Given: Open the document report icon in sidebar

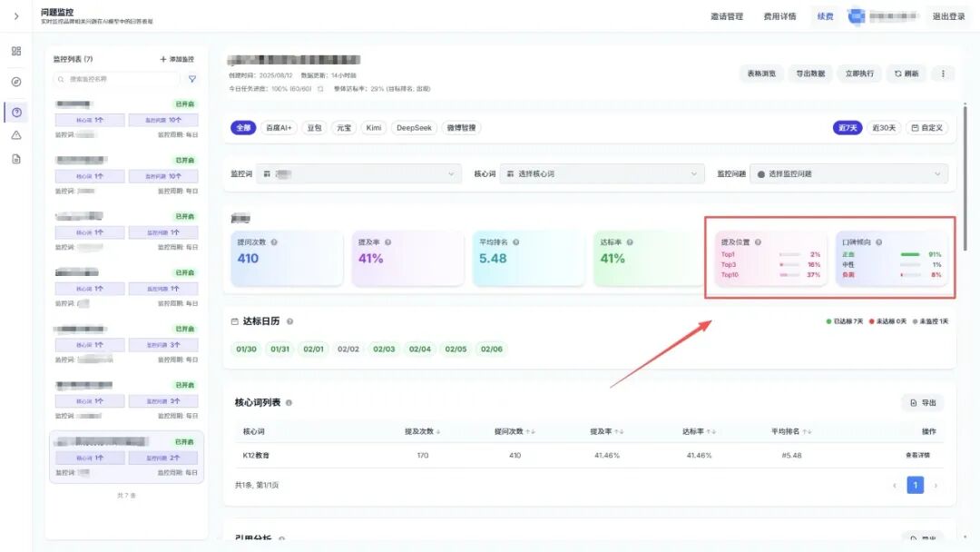Looking at the screenshot, I should (x=16, y=159).
